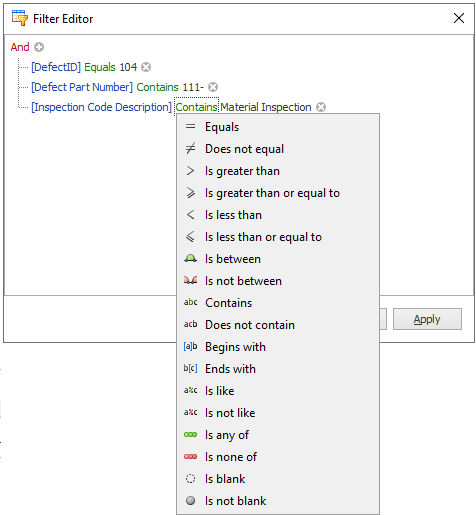Click the less-than-or-equal sign icon
476x515 pixels.
[x=190, y=237]
